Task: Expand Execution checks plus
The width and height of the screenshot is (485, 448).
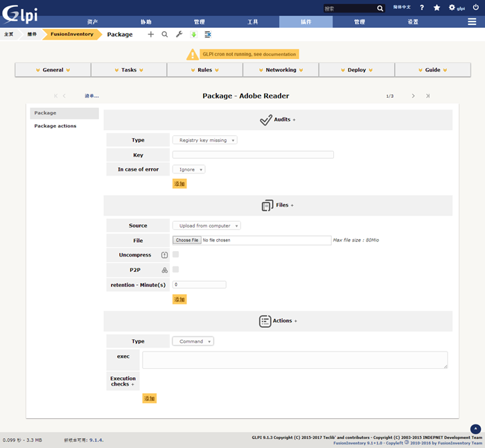Action: pos(132,384)
